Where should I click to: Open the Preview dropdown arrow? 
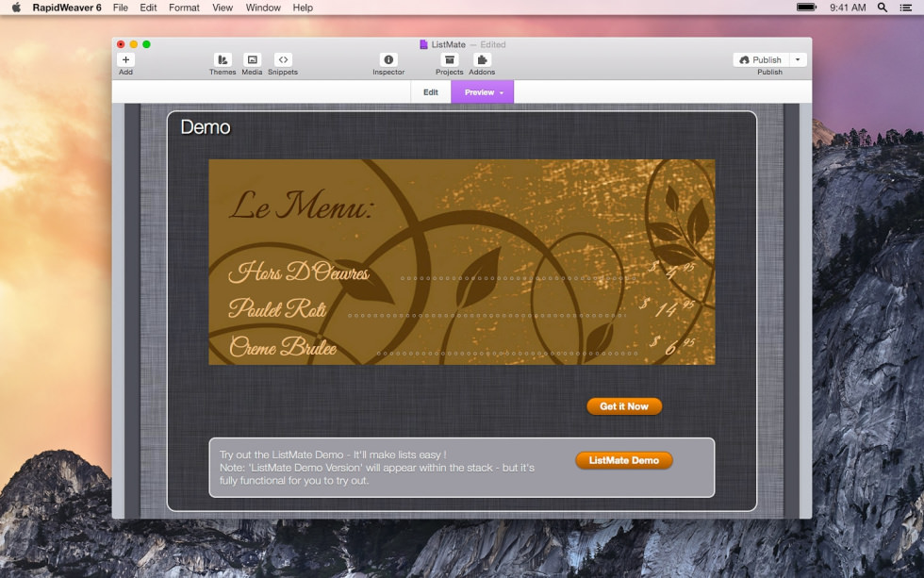(502, 92)
